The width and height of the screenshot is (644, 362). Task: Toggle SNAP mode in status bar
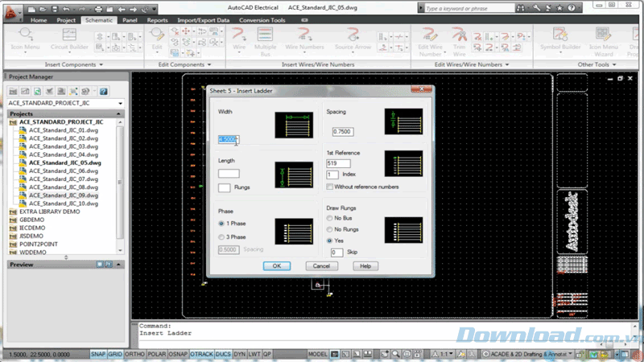tap(97, 354)
